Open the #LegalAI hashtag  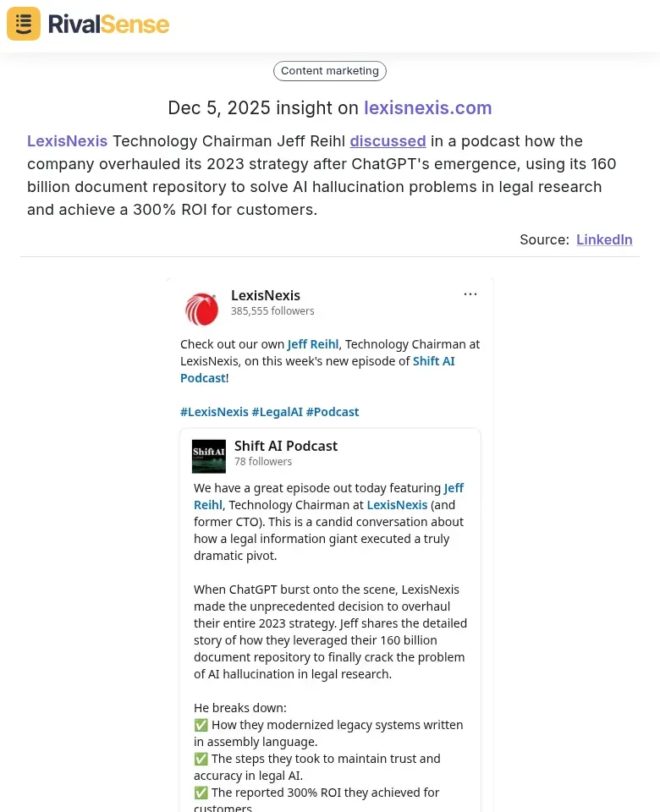[x=278, y=412]
